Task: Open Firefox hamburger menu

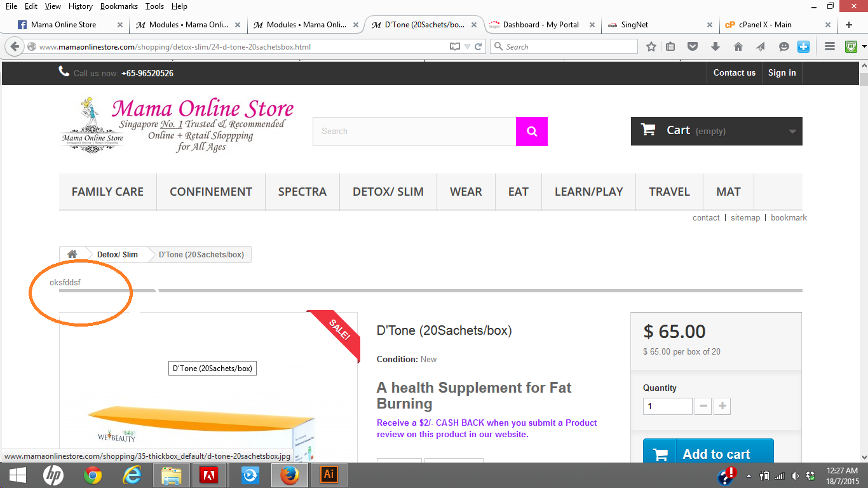Action: tap(829, 46)
